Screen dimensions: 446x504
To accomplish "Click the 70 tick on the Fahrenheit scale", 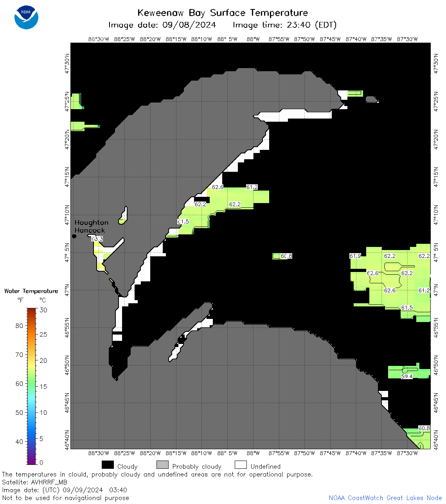I will click(x=19, y=355).
